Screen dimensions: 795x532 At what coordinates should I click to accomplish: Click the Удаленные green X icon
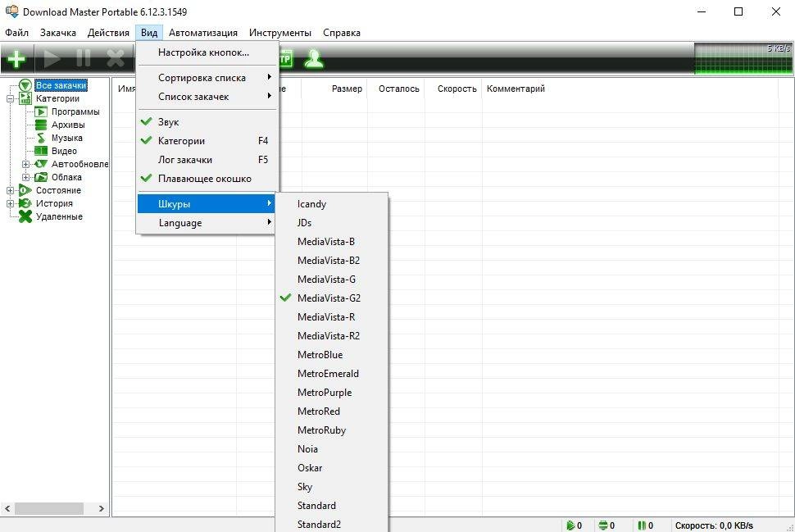pos(25,216)
